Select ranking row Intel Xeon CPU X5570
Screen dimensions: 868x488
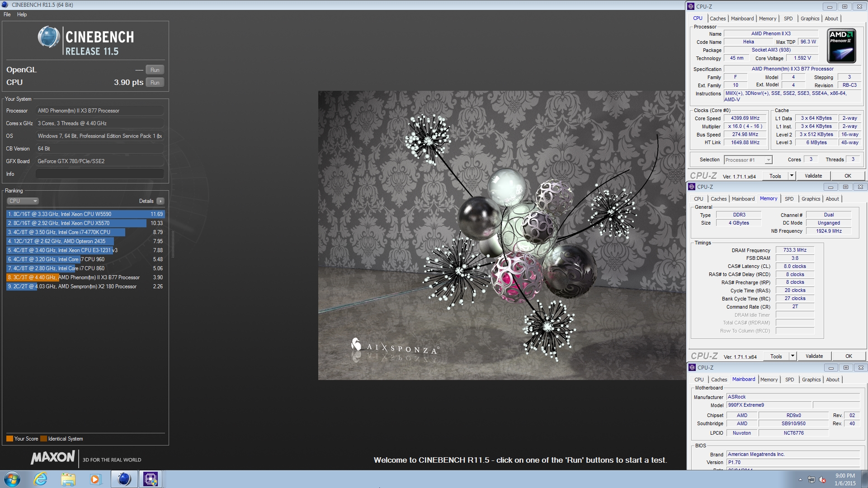click(85, 223)
